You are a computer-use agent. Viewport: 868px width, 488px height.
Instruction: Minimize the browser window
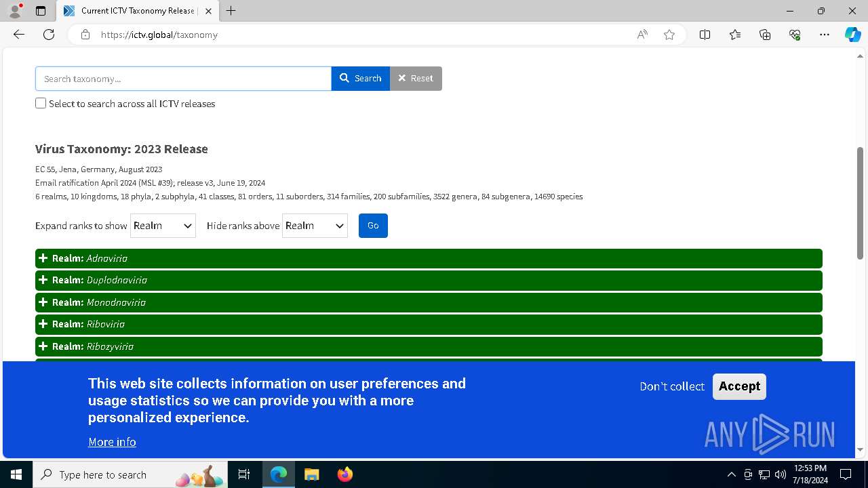pos(790,11)
